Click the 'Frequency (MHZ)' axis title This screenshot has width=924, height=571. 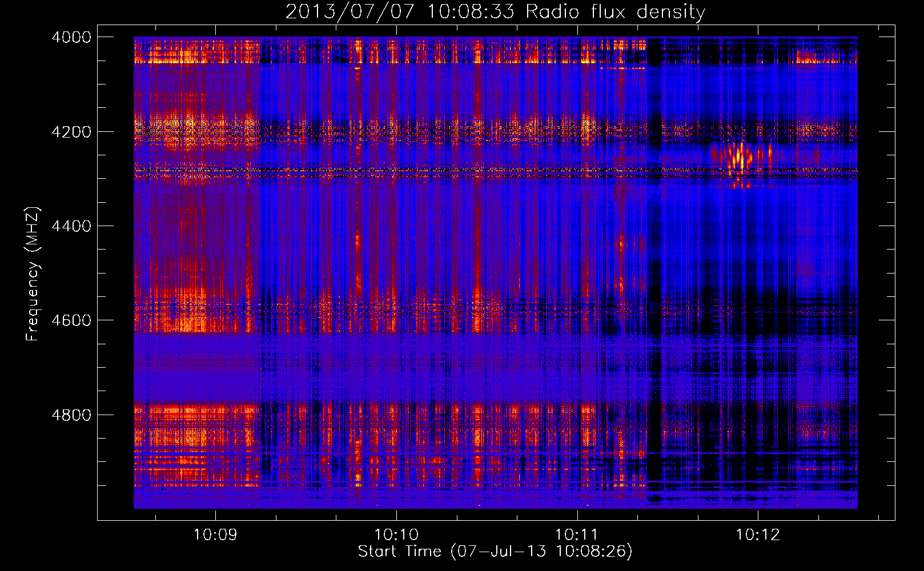pyautogui.click(x=33, y=274)
